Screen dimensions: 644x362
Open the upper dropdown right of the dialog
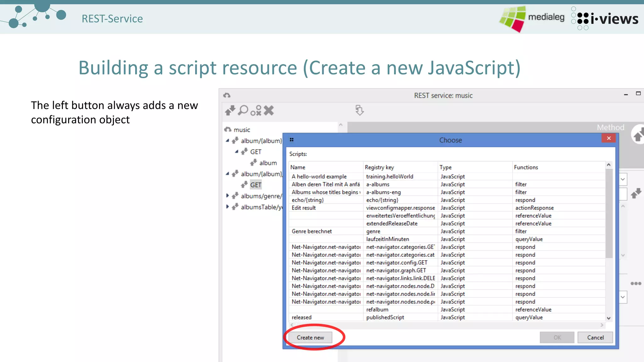tap(623, 179)
